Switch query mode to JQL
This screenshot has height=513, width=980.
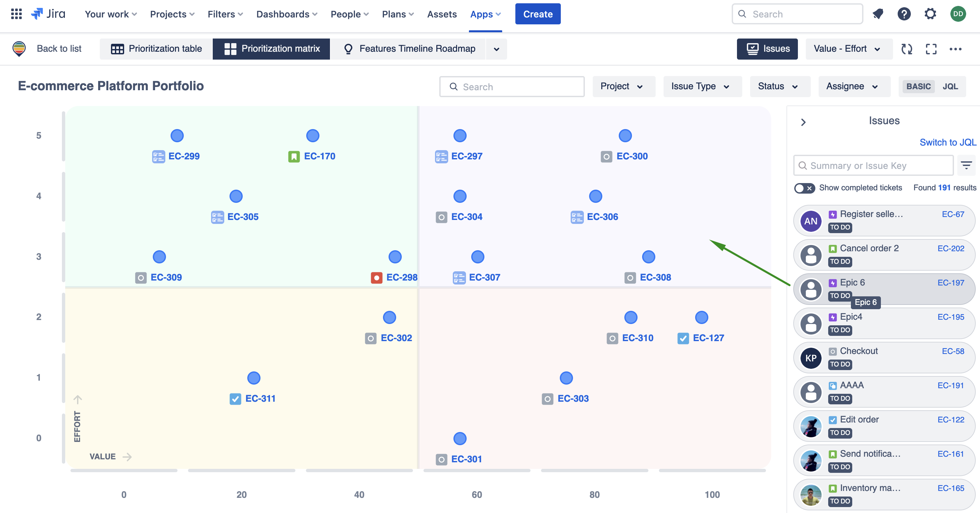tap(950, 86)
